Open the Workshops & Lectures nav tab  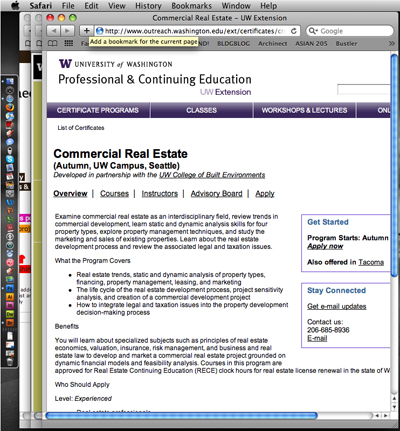(x=304, y=110)
